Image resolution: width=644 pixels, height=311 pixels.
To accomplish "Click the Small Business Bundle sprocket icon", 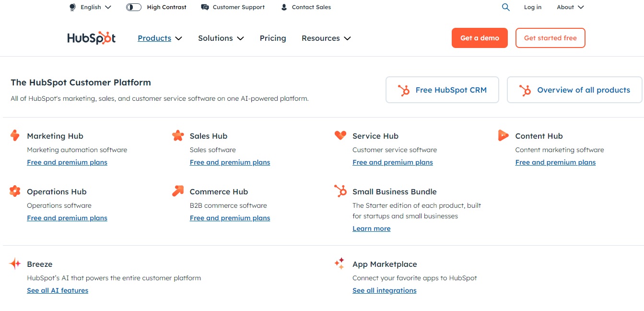I will click(340, 191).
